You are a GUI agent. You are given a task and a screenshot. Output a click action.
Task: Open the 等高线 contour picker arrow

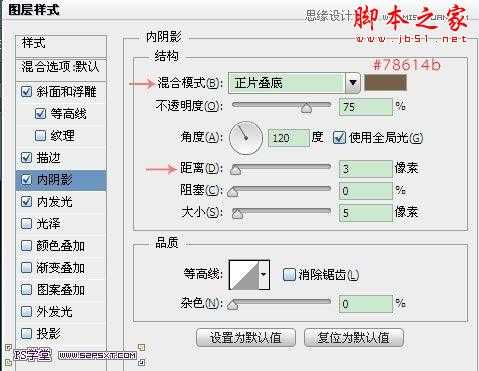tap(264, 275)
